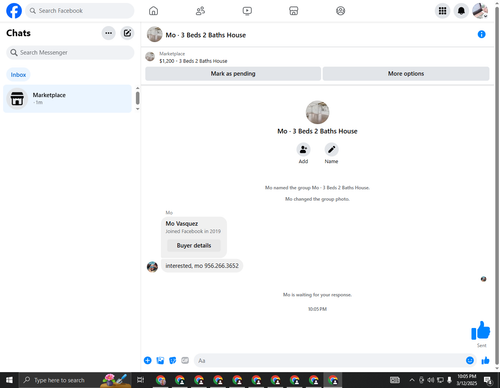Open Task View on the taskbar

coord(141,380)
